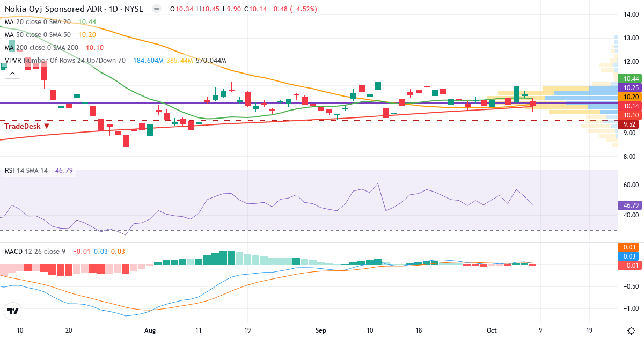
Task: Click the 8.00 price scale tick
Action: [x=631, y=157]
